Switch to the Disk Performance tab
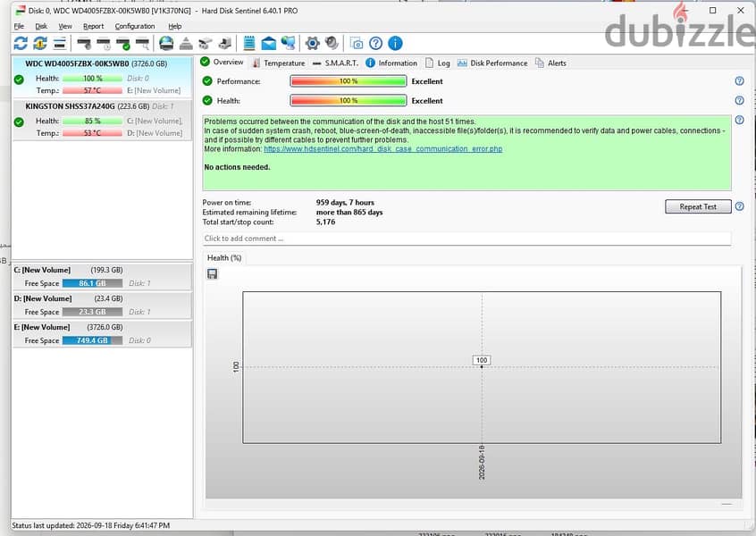Screen dimensions: 756x536 (x=492, y=63)
